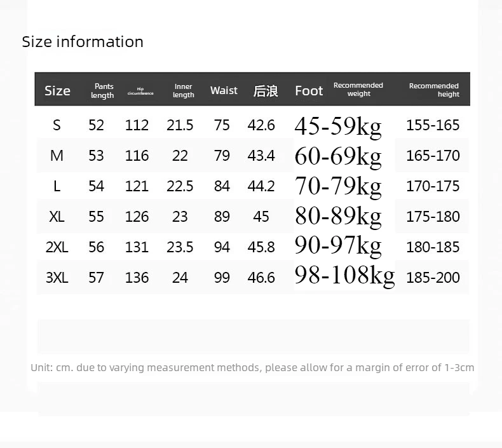Click the Size column header
This screenshot has width=502, height=448.
coord(57,91)
